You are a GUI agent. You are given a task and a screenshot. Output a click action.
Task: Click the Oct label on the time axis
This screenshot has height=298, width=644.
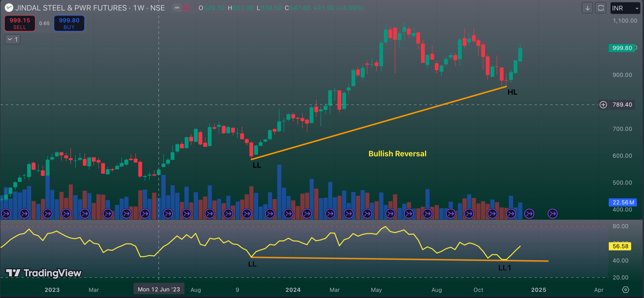click(478, 290)
